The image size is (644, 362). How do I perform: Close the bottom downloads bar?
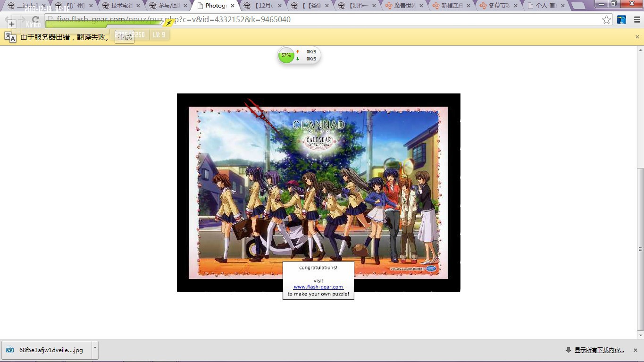click(x=635, y=350)
